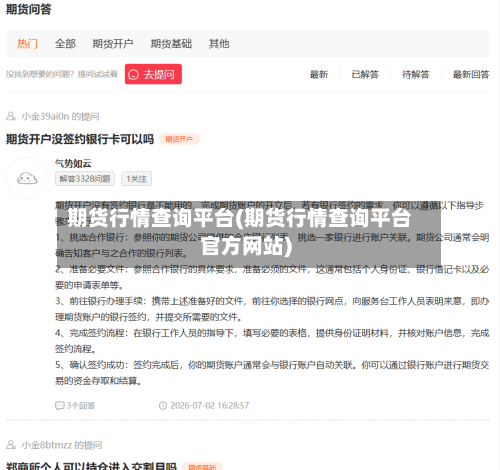Click clock icon beside 2026-07-02 timestamp
The width and height of the screenshot is (500, 470).
tap(163, 406)
